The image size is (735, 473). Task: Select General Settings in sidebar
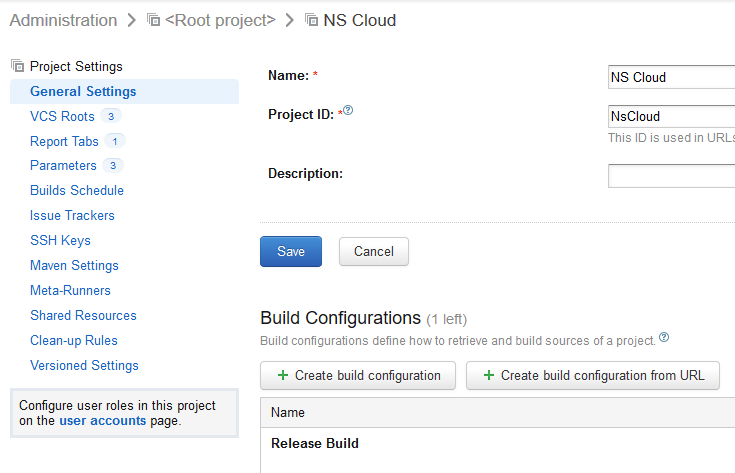pyautogui.click(x=83, y=91)
